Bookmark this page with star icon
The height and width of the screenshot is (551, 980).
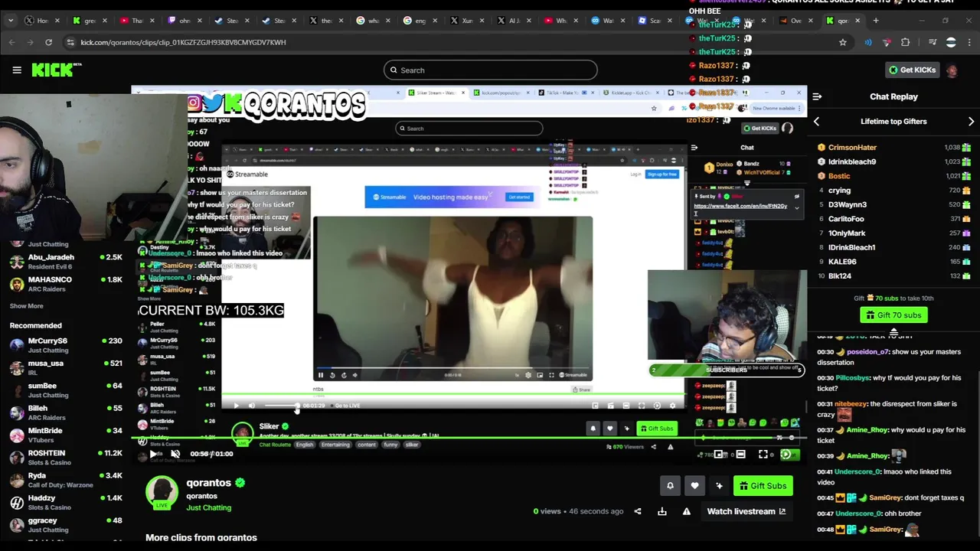coord(843,42)
